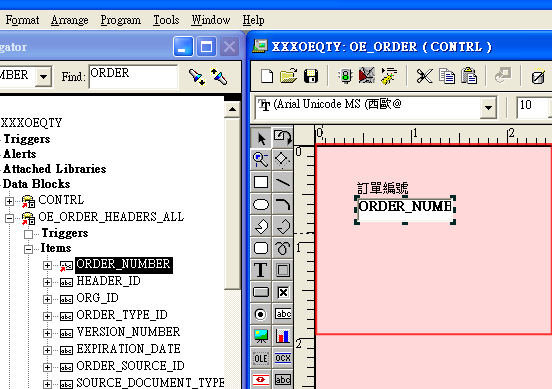The height and width of the screenshot is (389, 552).
Task: Pick the Ellipse drawing tool
Action: tap(261, 204)
